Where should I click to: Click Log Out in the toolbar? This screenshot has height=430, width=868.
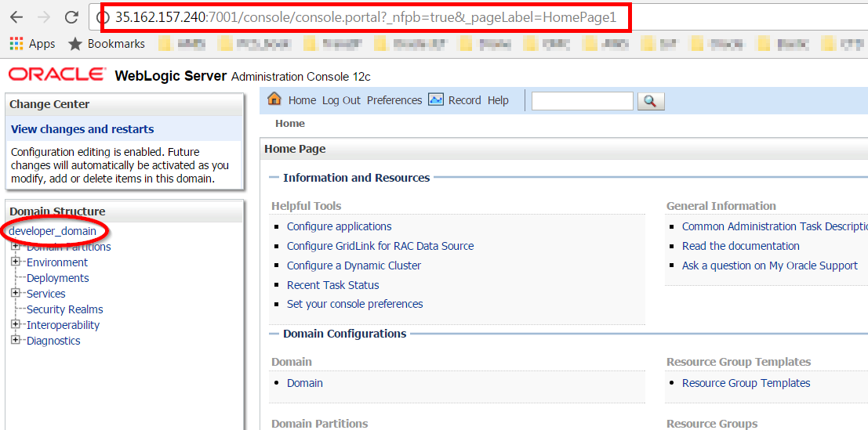click(x=341, y=100)
